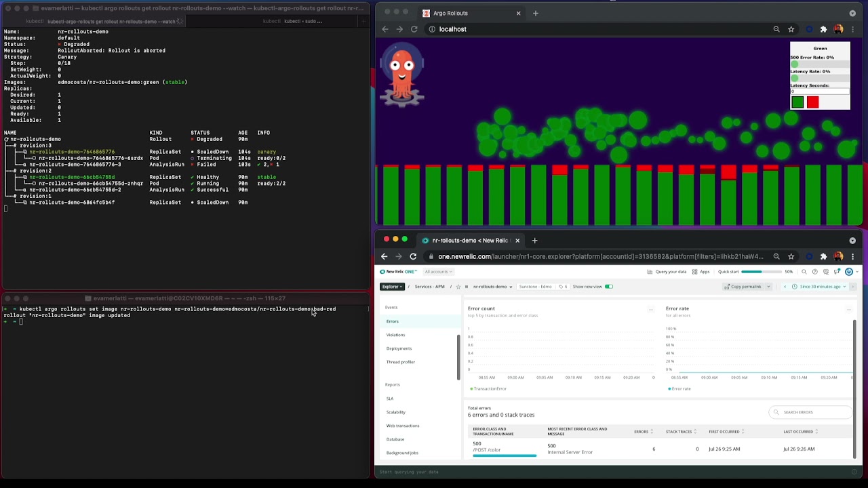
Task: Open SLA report in sidebar
Action: pos(390,399)
